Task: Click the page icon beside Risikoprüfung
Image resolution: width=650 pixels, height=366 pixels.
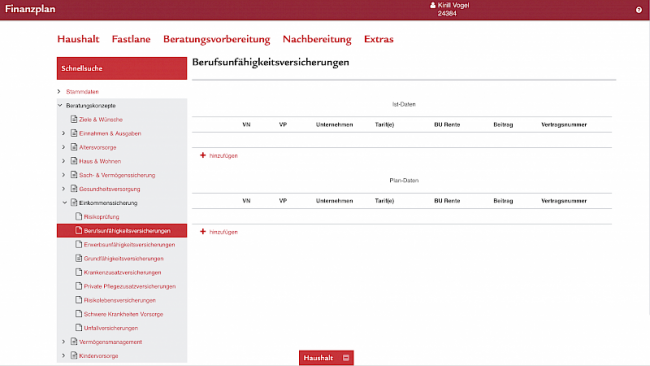Action: (x=79, y=216)
